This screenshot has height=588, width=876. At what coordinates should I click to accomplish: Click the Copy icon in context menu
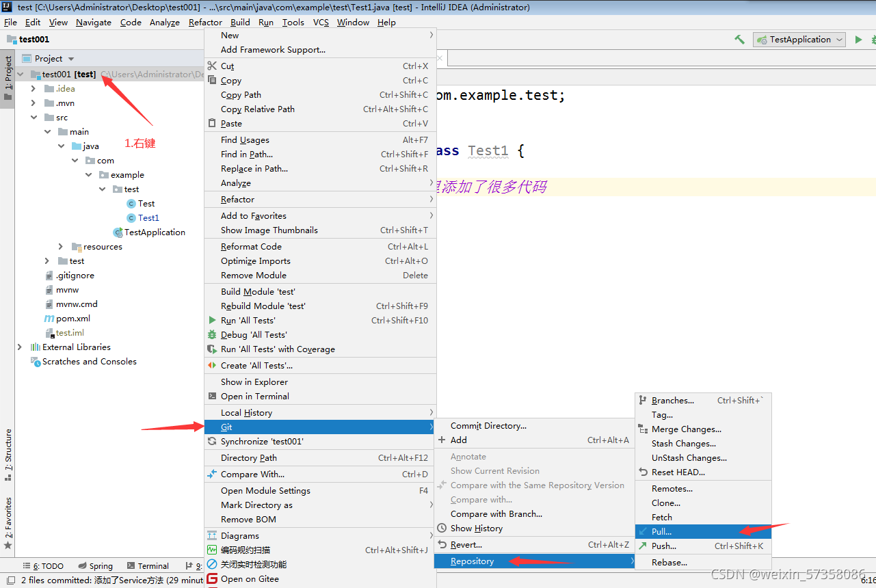(212, 80)
